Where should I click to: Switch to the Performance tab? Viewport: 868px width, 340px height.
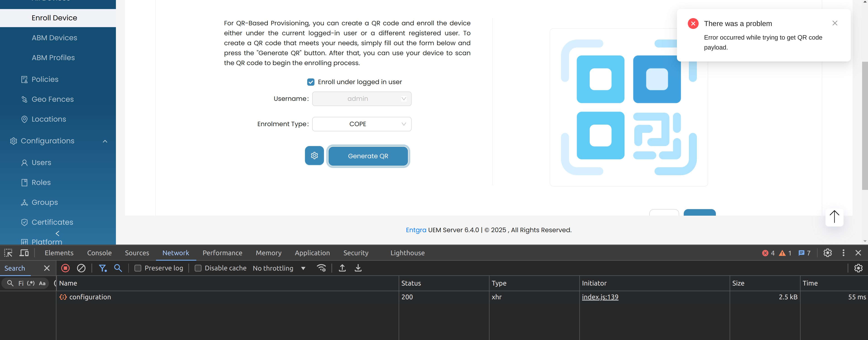coord(222,253)
